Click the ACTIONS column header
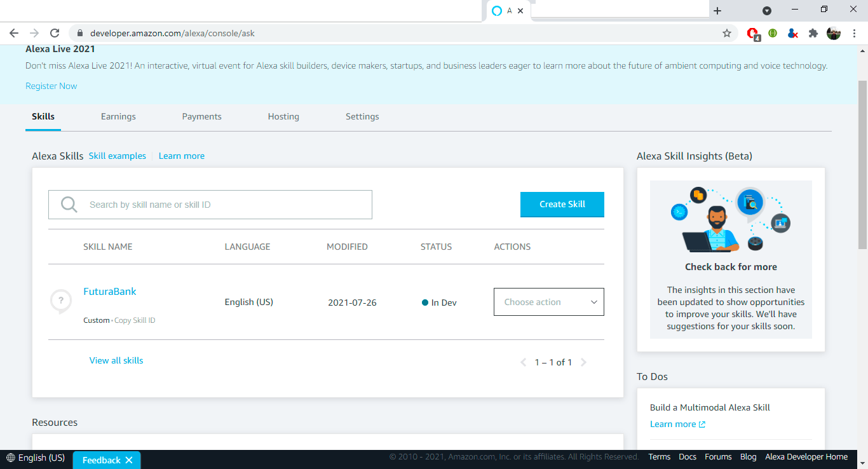The width and height of the screenshot is (868, 469). tap(512, 247)
